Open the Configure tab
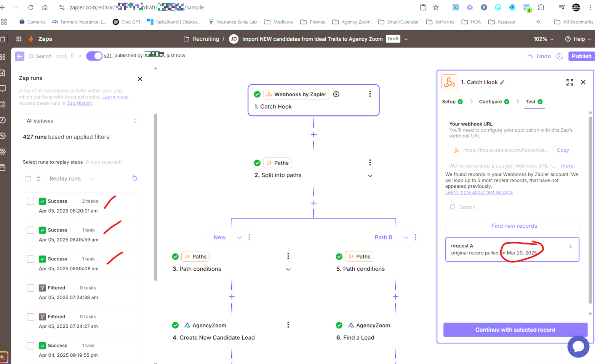 (x=494, y=102)
